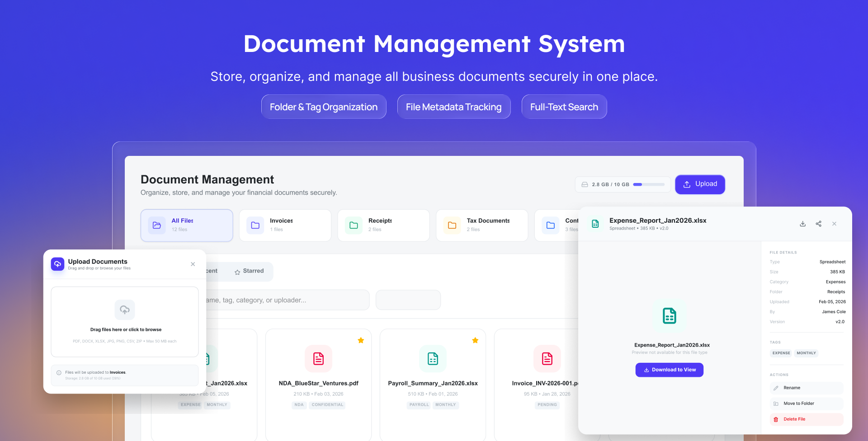Unstar NDA_BlueStar_Ventures.pdf
Viewport: 868px width, 441px height.
tap(361, 340)
